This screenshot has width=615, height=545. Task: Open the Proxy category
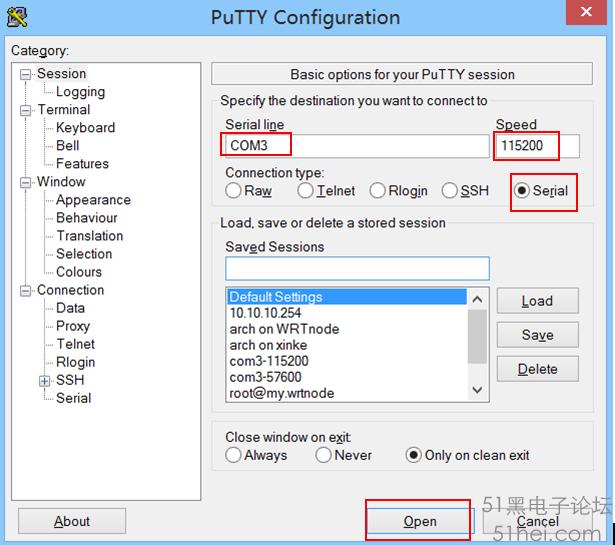pyautogui.click(x=73, y=326)
